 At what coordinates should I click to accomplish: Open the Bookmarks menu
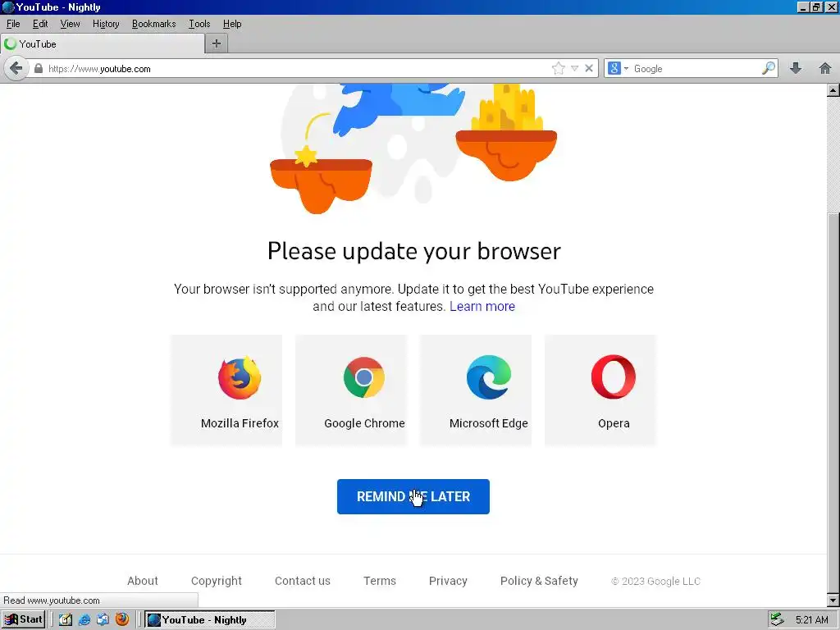pos(153,24)
